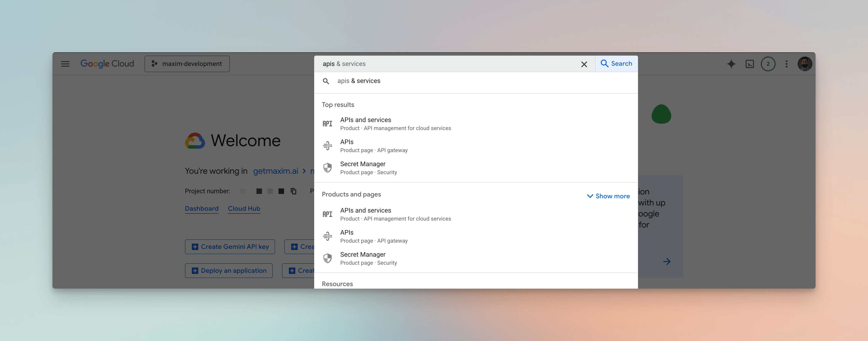
Task: Click API gateway icon in Top results
Action: coord(328,146)
